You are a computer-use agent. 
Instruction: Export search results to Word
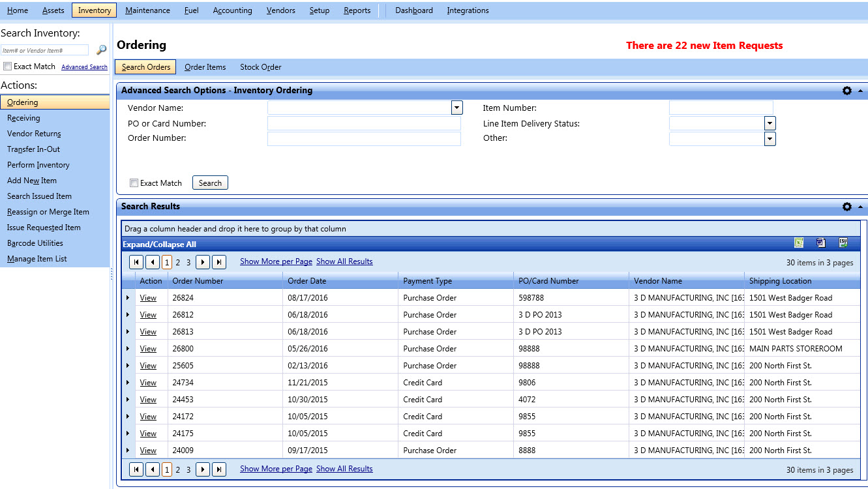(820, 243)
